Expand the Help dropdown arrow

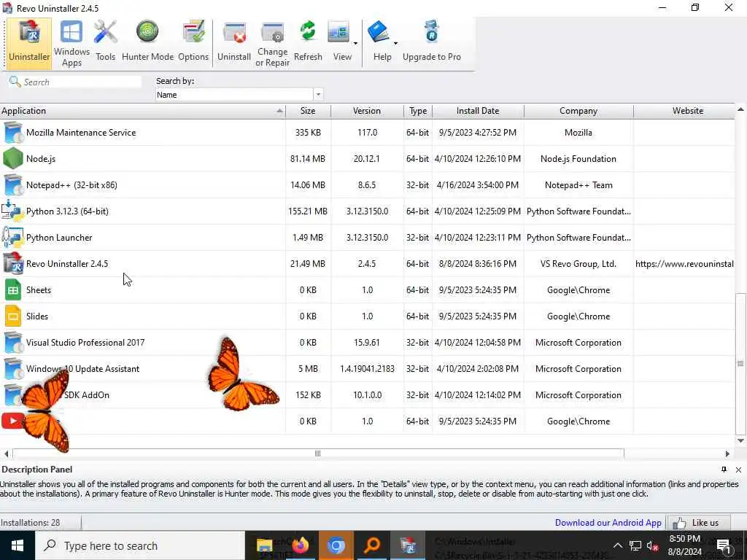click(395, 43)
